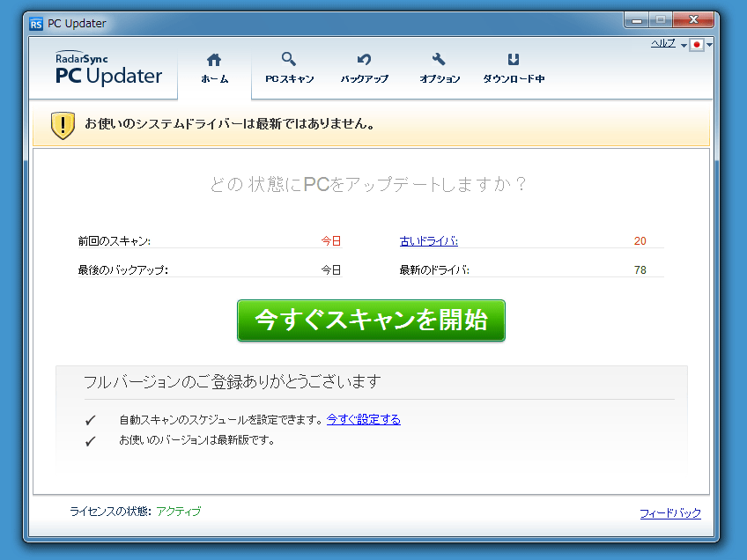The width and height of the screenshot is (747, 560).
Task: Minimize the PC Updater window
Action: coord(637,20)
